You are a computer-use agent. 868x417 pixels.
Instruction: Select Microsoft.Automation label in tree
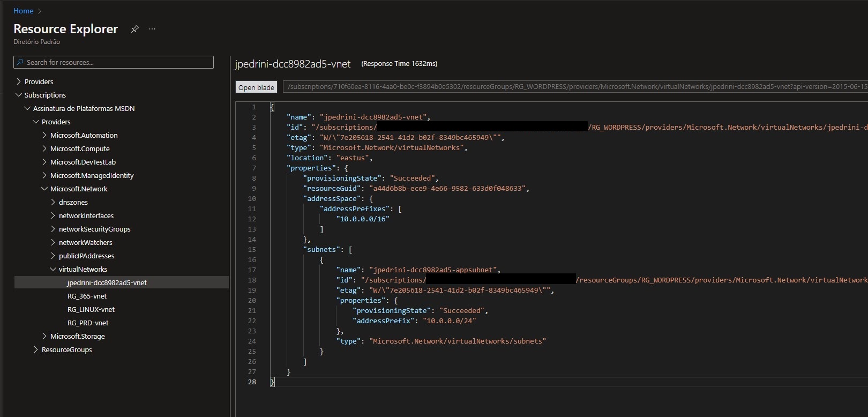coord(84,135)
